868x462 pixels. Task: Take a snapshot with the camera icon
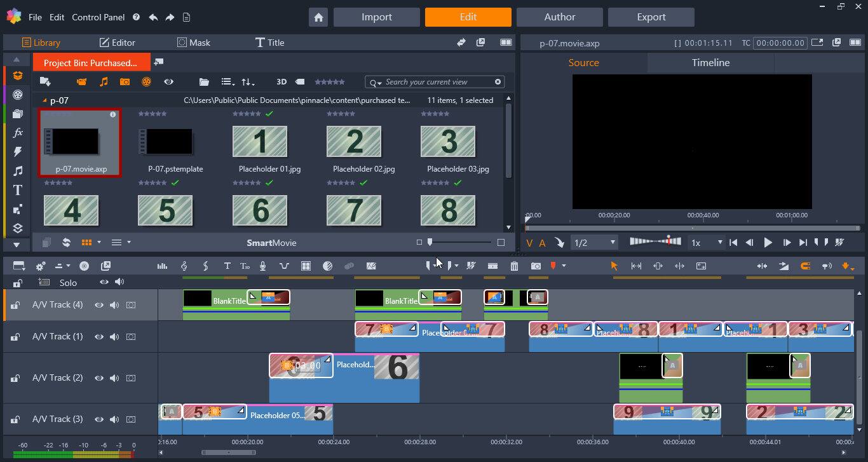(536, 266)
